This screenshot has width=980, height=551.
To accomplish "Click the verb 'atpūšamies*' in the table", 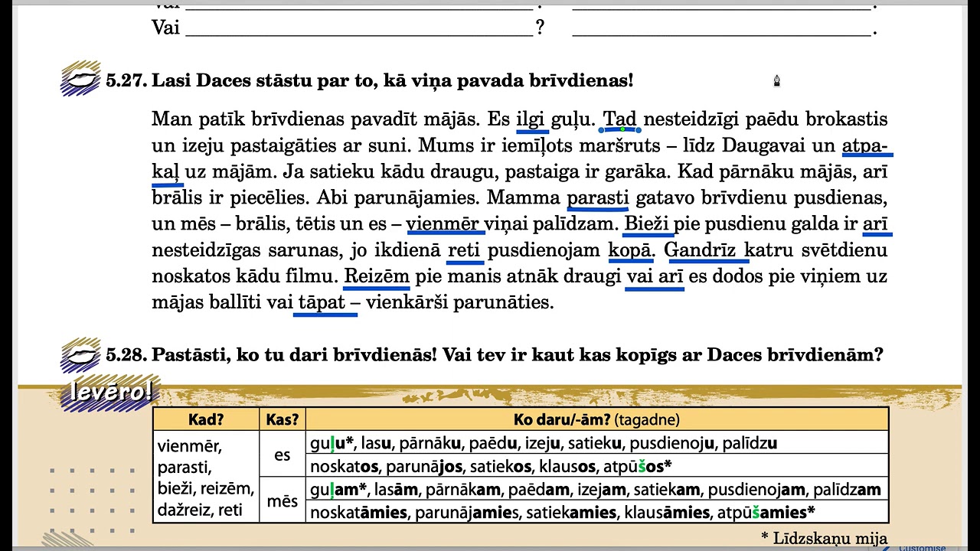I will click(x=764, y=513).
